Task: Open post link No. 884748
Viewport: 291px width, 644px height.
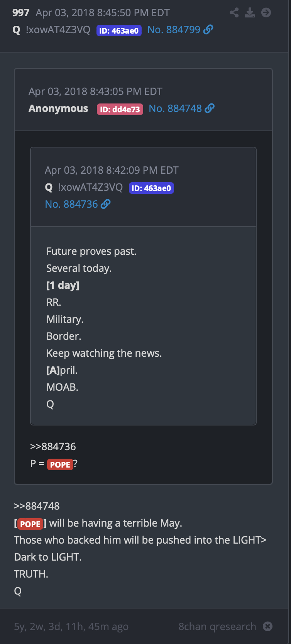Action: tap(175, 108)
